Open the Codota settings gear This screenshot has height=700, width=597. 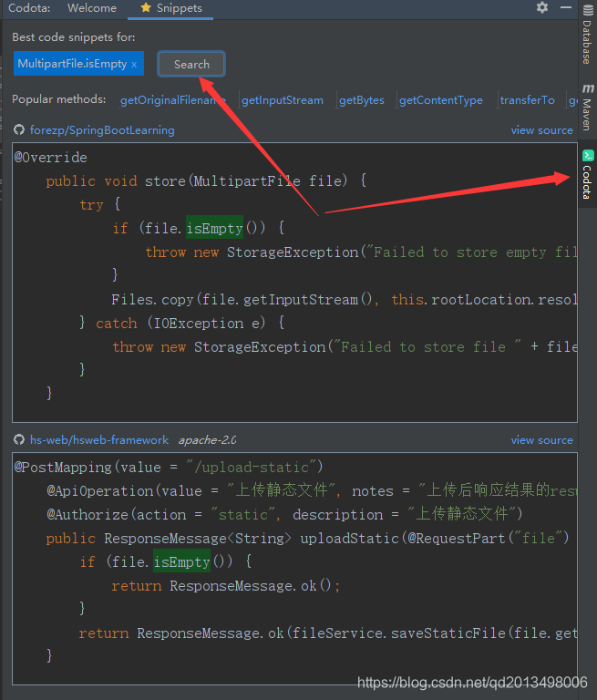coord(542,7)
